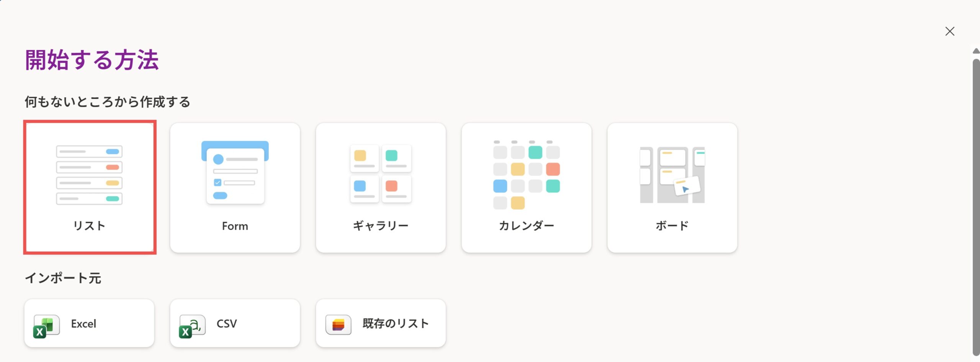Import from 既存のリスト button

pyautogui.click(x=395, y=324)
